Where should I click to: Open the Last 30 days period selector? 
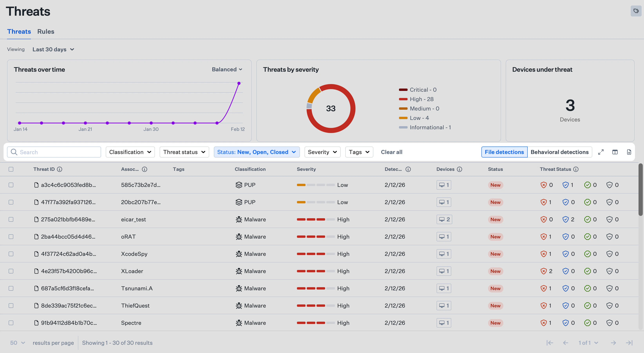(53, 49)
